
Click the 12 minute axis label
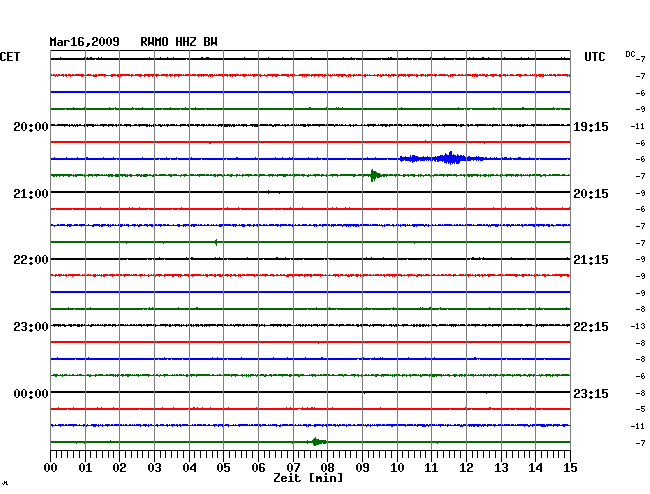(x=466, y=468)
